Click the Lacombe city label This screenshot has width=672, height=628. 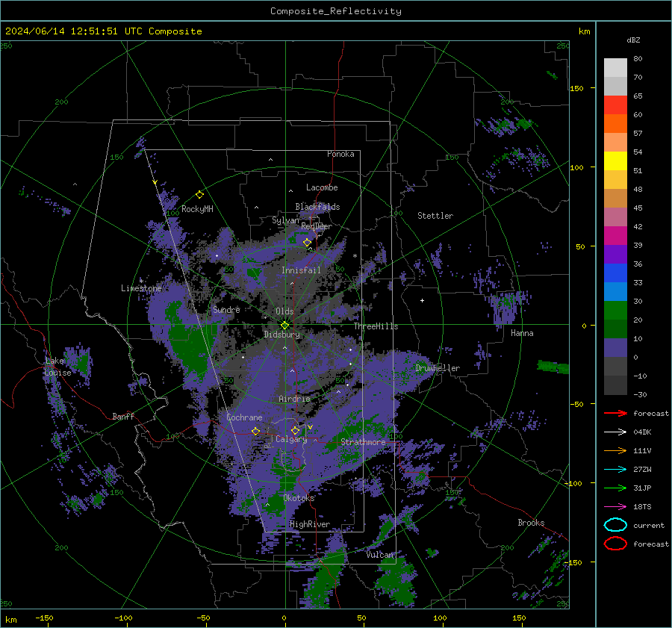[x=322, y=187]
